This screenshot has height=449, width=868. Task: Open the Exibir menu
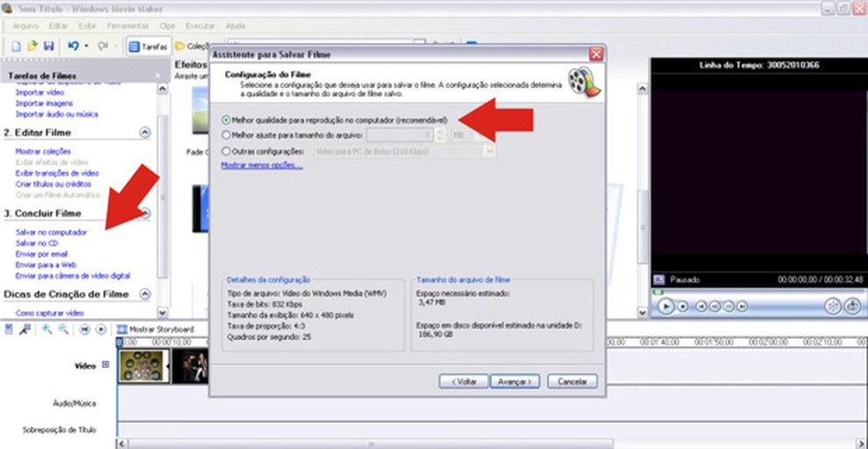point(87,26)
